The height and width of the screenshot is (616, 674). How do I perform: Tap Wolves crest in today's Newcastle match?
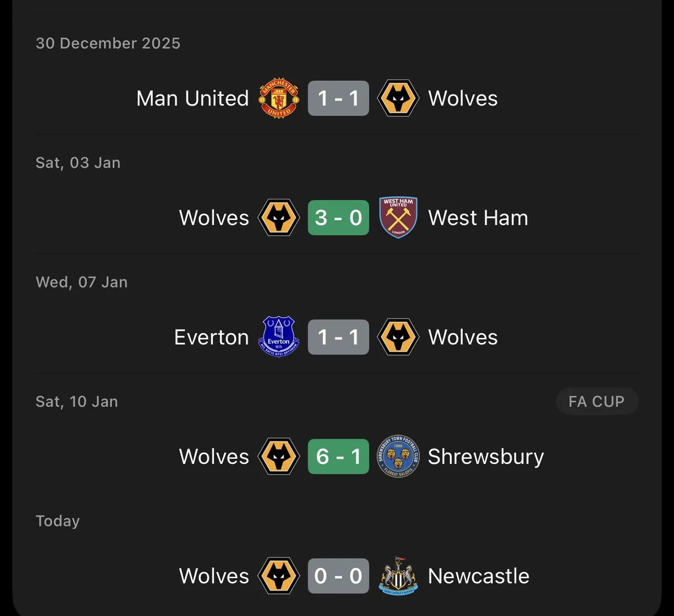[279, 576]
